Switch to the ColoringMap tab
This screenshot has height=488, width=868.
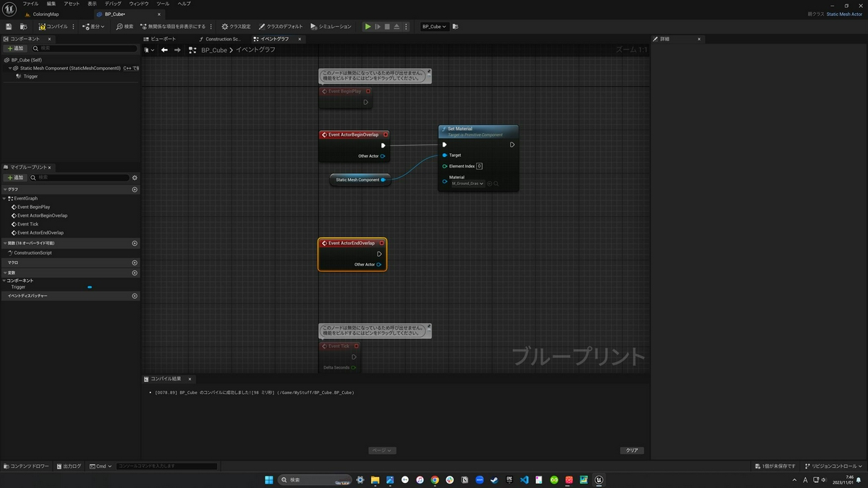46,14
